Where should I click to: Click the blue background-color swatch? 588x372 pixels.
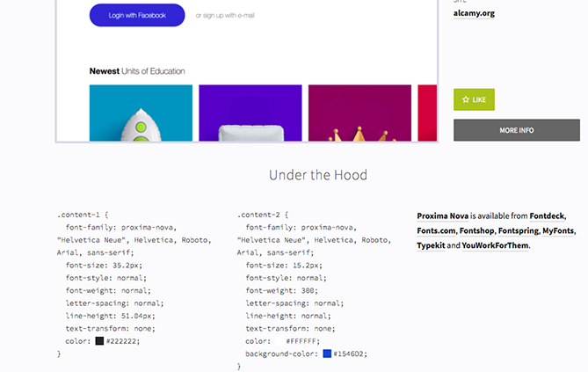(327, 354)
